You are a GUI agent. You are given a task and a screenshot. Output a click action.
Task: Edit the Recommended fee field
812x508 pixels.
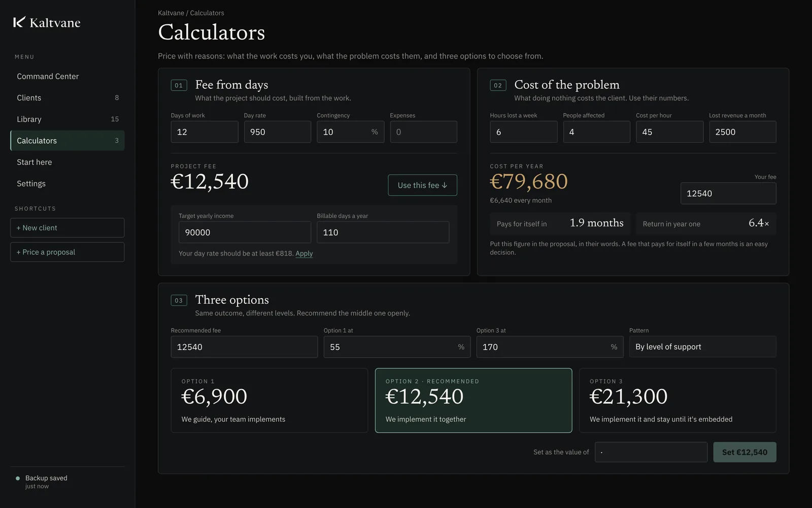244,347
